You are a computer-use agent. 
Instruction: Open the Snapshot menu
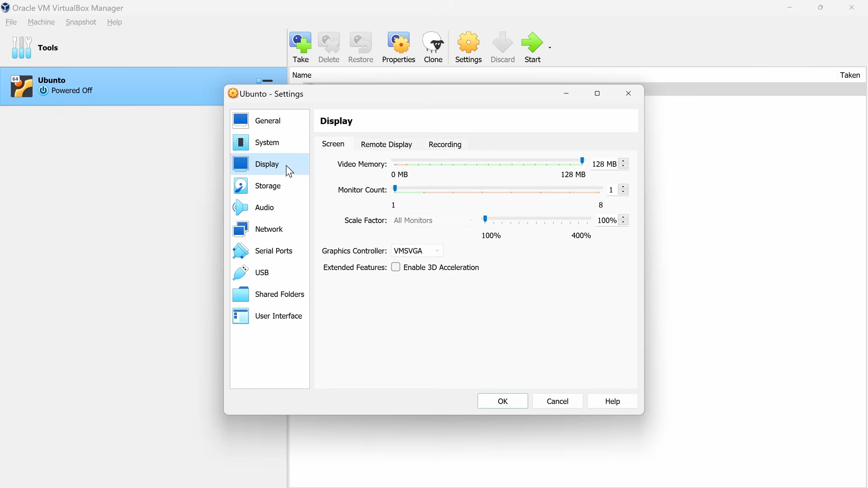[x=80, y=22]
